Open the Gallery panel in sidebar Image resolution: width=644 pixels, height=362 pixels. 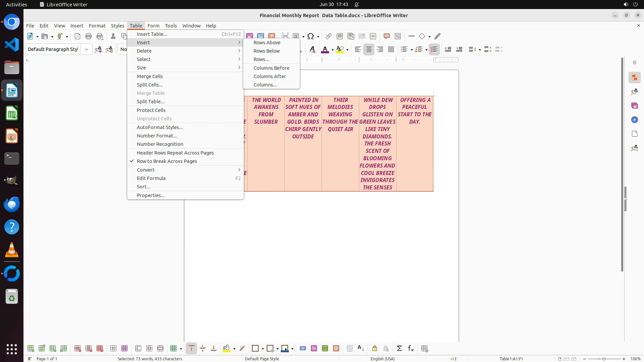click(x=634, y=106)
